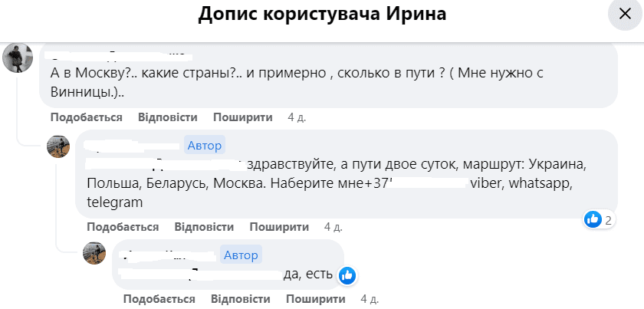This screenshot has height=309, width=644.
Task: Open the "4 д." timestamp of Винницы comment
Action: (297, 117)
